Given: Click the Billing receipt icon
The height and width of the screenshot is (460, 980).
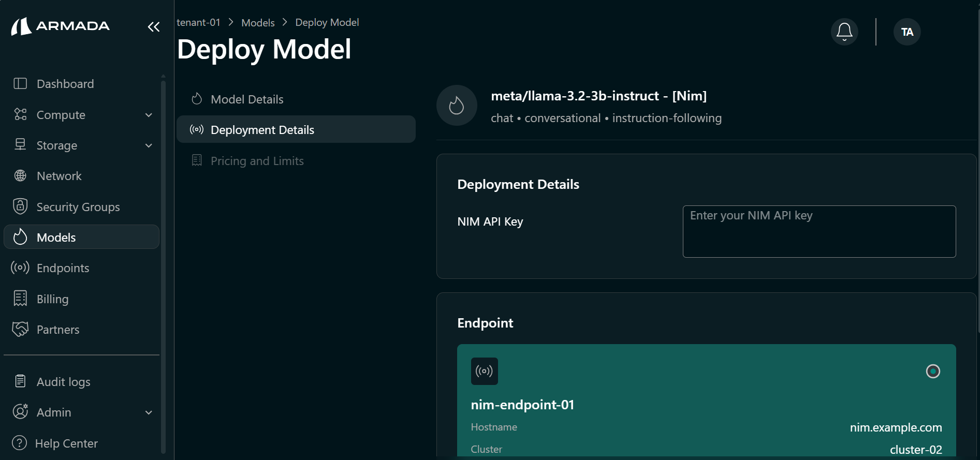Looking at the screenshot, I should (20, 299).
